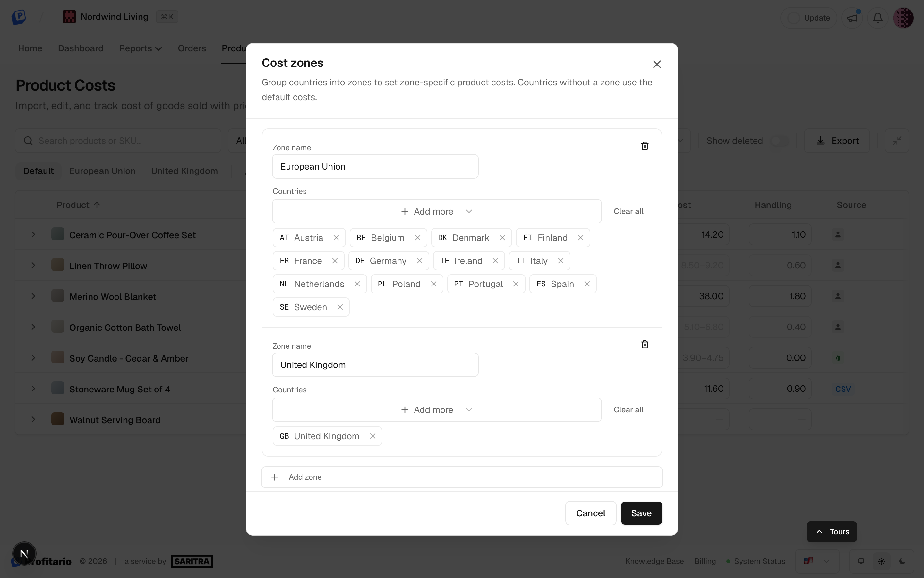Save the cost zones
Screen dimensions: 924x578
pyautogui.click(x=641, y=513)
